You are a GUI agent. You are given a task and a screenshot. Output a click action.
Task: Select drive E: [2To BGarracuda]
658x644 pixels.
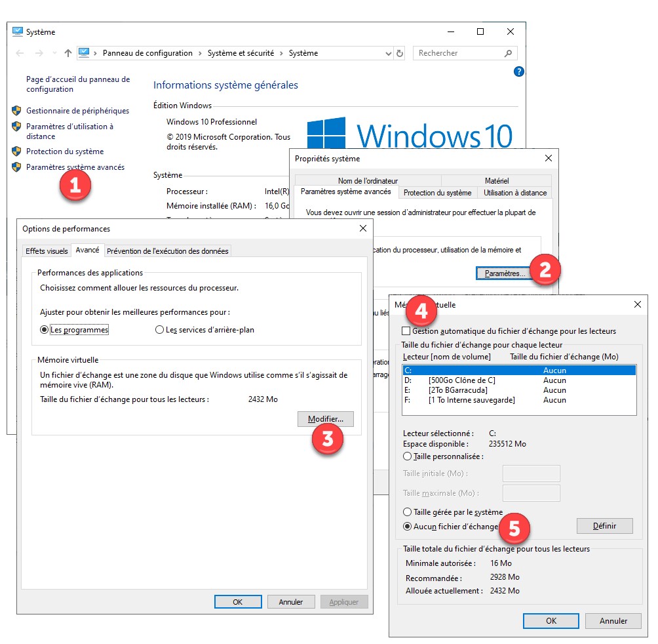click(x=519, y=390)
